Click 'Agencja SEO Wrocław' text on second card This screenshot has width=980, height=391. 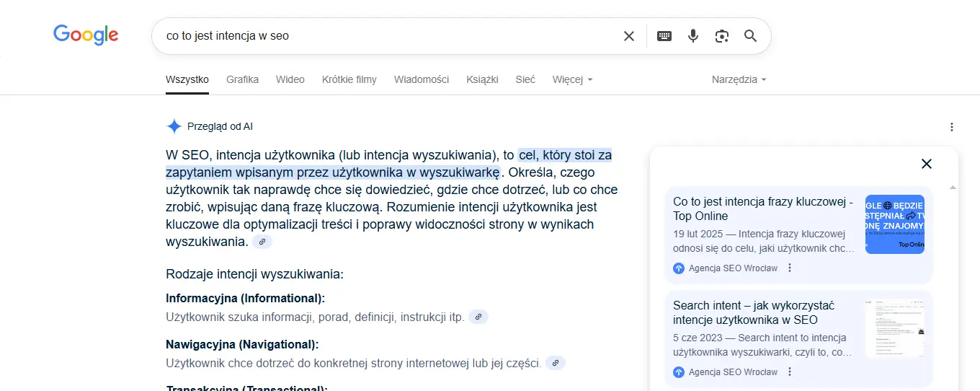point(733,372)
